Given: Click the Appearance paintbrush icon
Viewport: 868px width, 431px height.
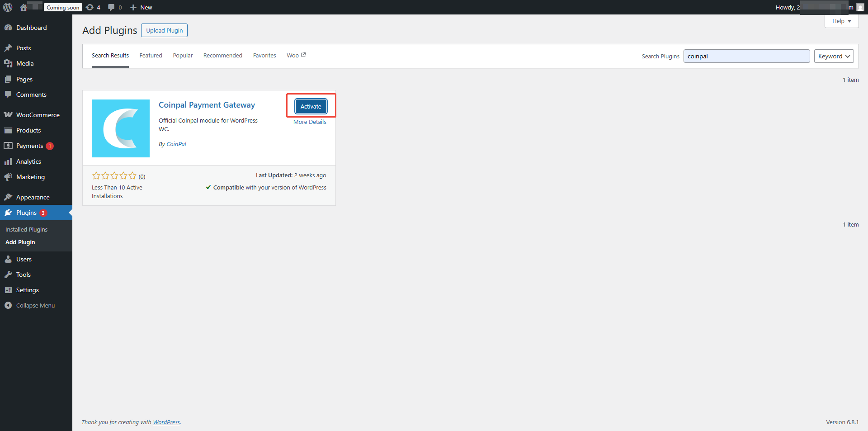Looking at the screenshot, I should pyautogui.click(x=8, y=197).
